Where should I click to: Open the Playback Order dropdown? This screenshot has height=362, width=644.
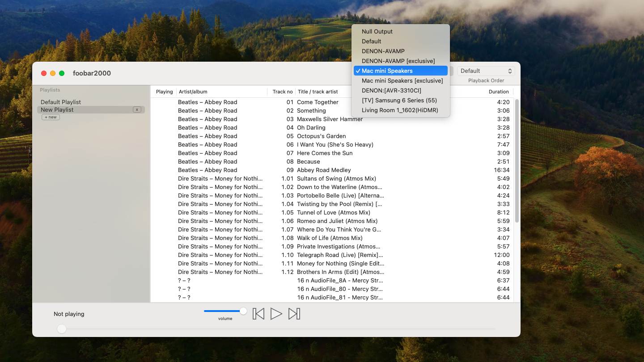[486, 71]
